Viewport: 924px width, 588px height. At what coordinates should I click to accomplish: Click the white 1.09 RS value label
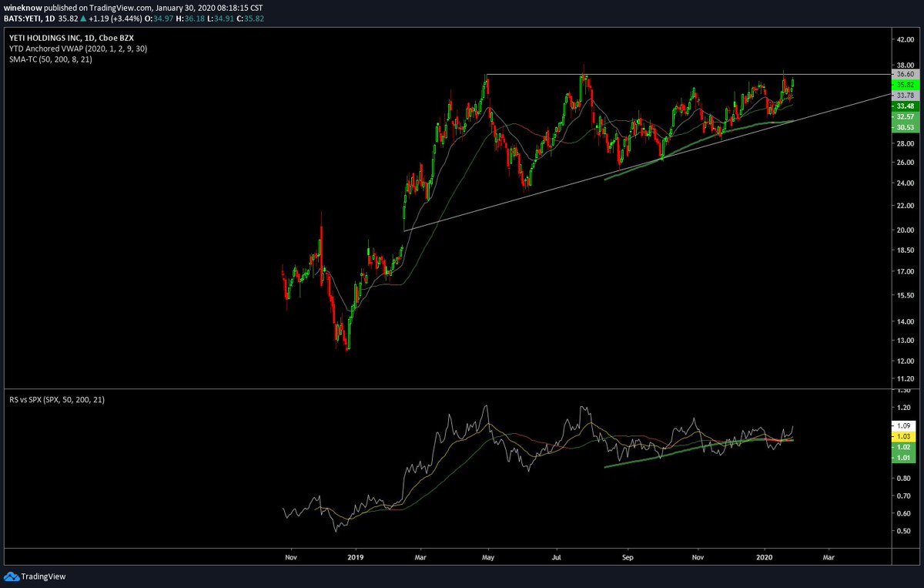coord(904,425)
